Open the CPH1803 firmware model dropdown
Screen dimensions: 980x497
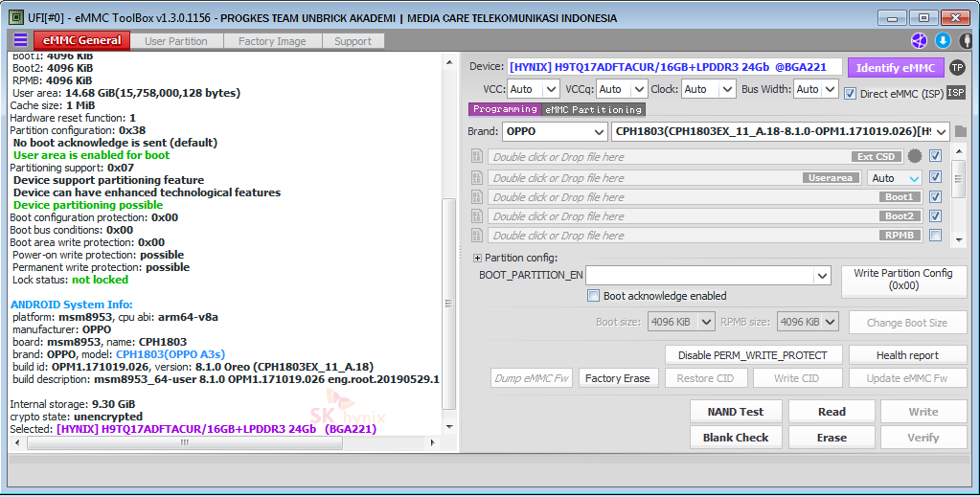(x=781, y=131)
